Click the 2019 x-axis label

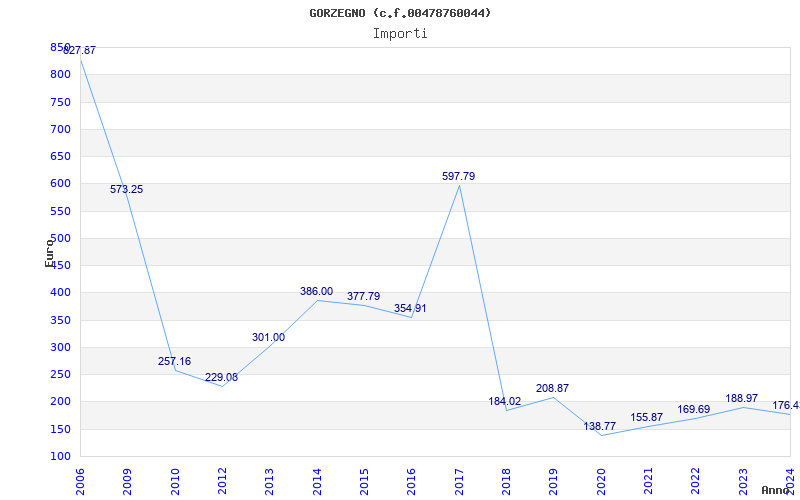click(553, 482)
